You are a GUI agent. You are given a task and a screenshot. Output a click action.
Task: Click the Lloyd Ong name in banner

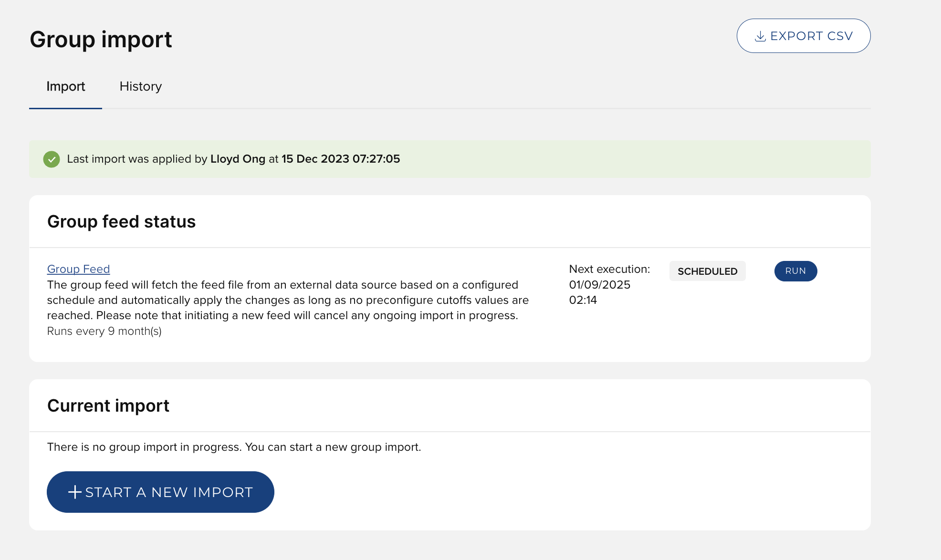pos(238,159)
